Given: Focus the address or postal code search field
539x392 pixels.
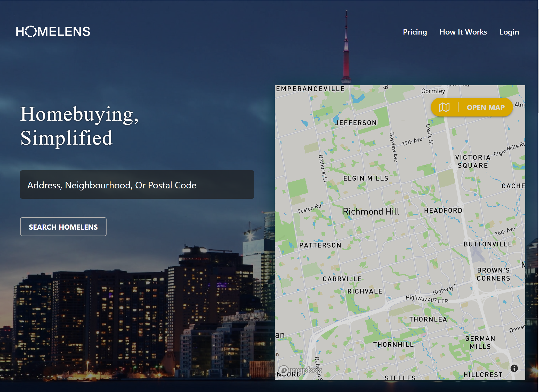Looking at the screenshot, I should click(137, 185).
